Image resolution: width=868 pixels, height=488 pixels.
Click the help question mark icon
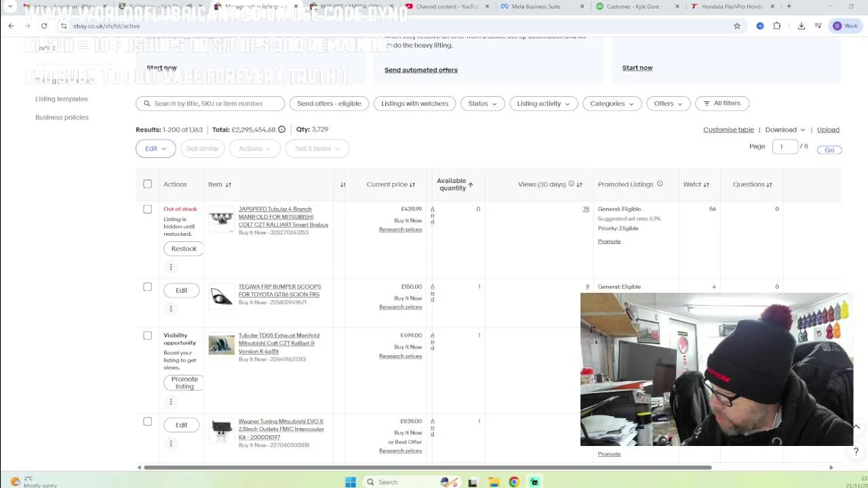(856, 451)
